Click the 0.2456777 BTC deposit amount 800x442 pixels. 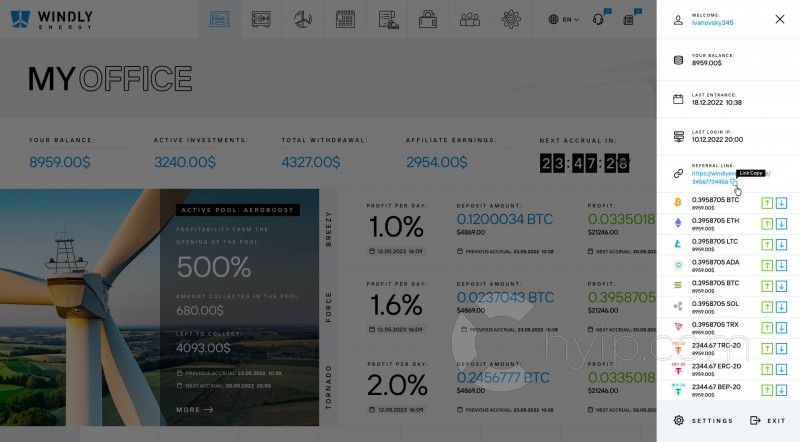pyautogui.click(x=503, y=378)
